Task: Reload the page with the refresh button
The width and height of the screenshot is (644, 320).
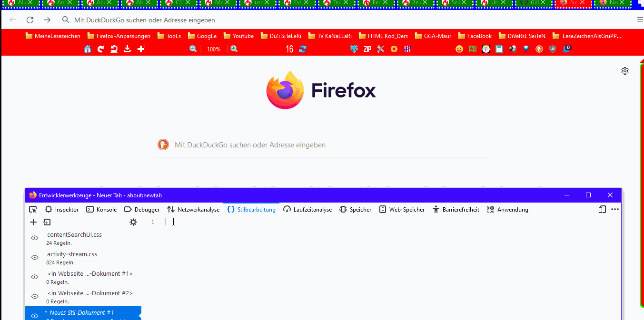Action: (x=30, y=20)
